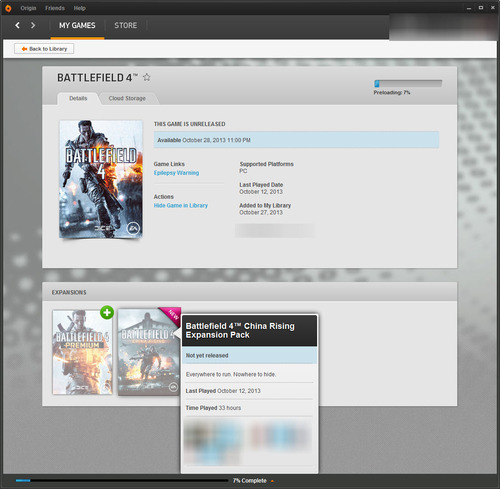This screenshot has width=500, height=489.
Task: Open the Help menu
Action: tap(80, 8)
